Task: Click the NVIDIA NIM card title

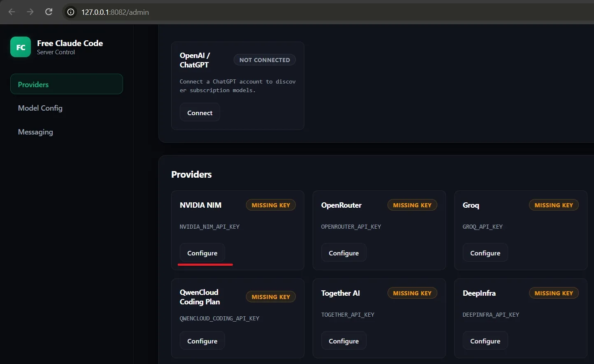Action: click(x=200, y=205)
